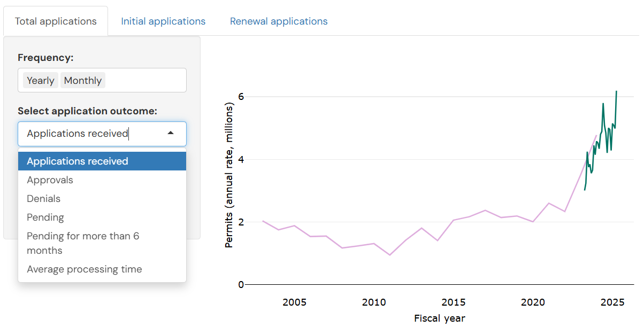Click the application outcome combo box text
This screenshot has height=327, width=644.
tap(78, 134)
